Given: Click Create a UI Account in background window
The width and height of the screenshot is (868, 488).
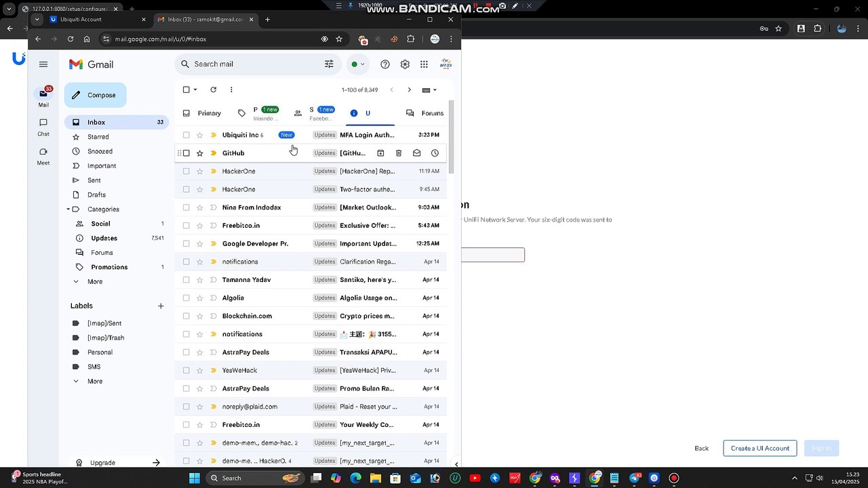Looking at the screenshot, I should [759, 448].
